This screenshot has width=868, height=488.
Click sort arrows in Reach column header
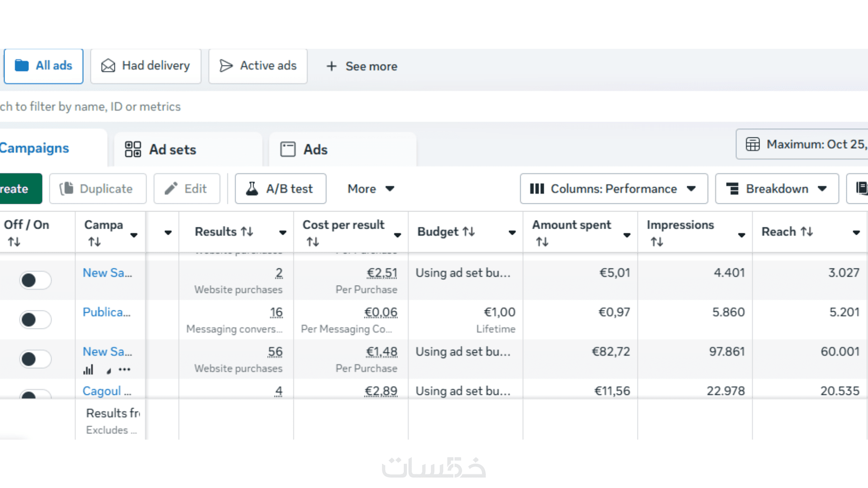807,232
